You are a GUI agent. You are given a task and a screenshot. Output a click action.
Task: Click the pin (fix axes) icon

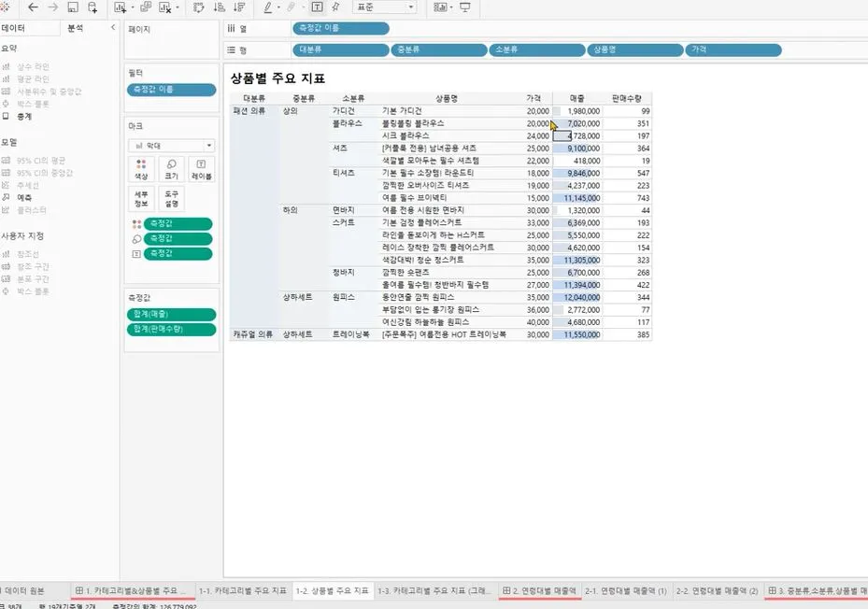pyautogui.click(x=336, y=7)
